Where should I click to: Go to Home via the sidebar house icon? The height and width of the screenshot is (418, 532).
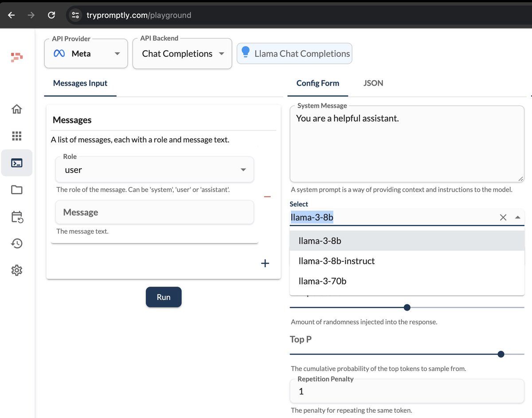(17, 109)
